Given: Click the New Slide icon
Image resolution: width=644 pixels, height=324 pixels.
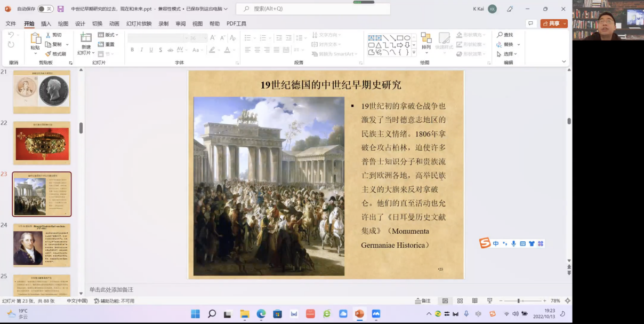Looking at the screenshot, I should pyautogui.click(x=86, y=38).
